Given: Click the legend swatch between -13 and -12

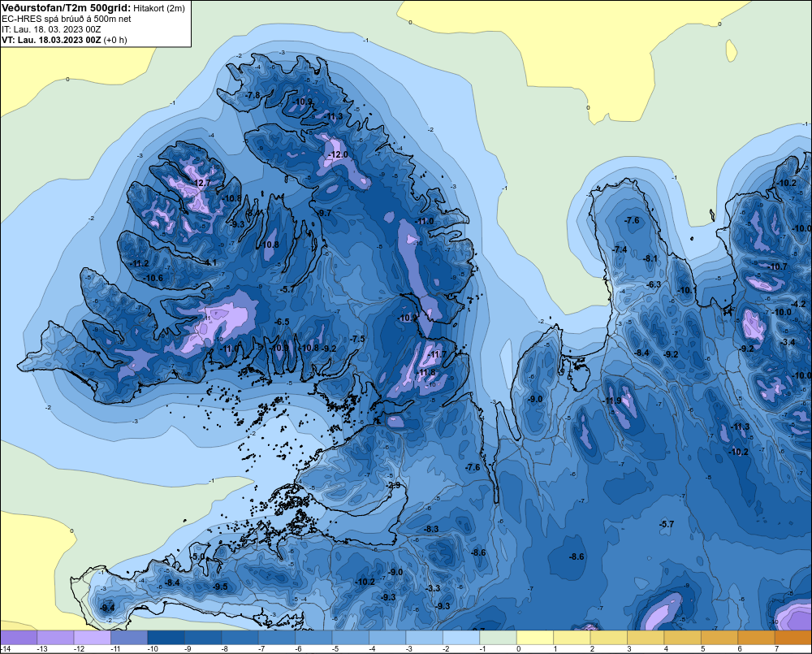Looking at the screenshot, I should tap(56, 638).
